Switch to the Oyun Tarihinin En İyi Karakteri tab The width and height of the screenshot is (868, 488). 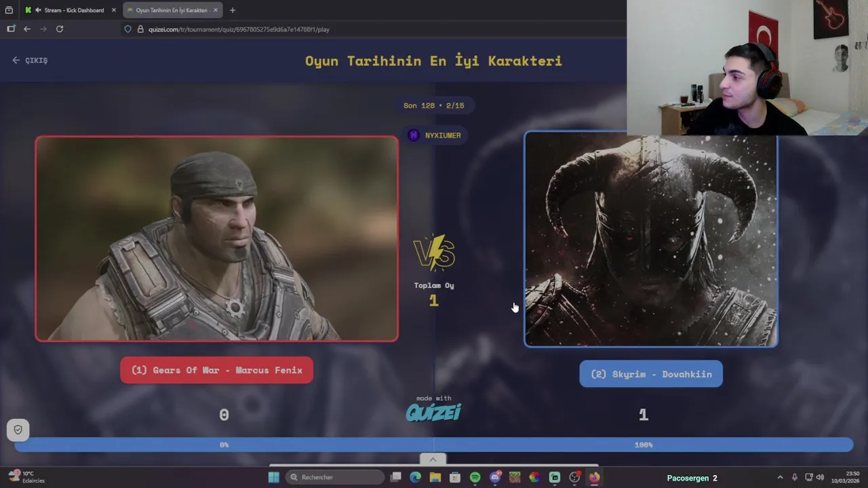point(172,10)
